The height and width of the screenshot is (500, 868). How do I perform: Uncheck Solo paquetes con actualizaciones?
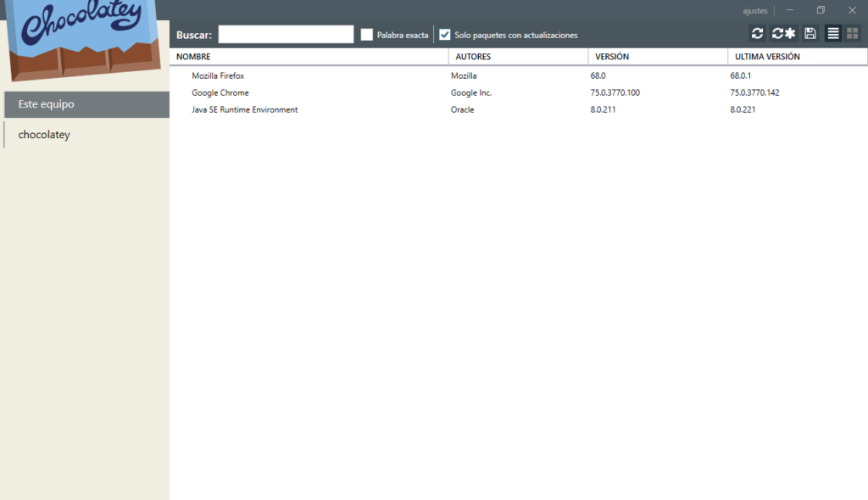444,35
